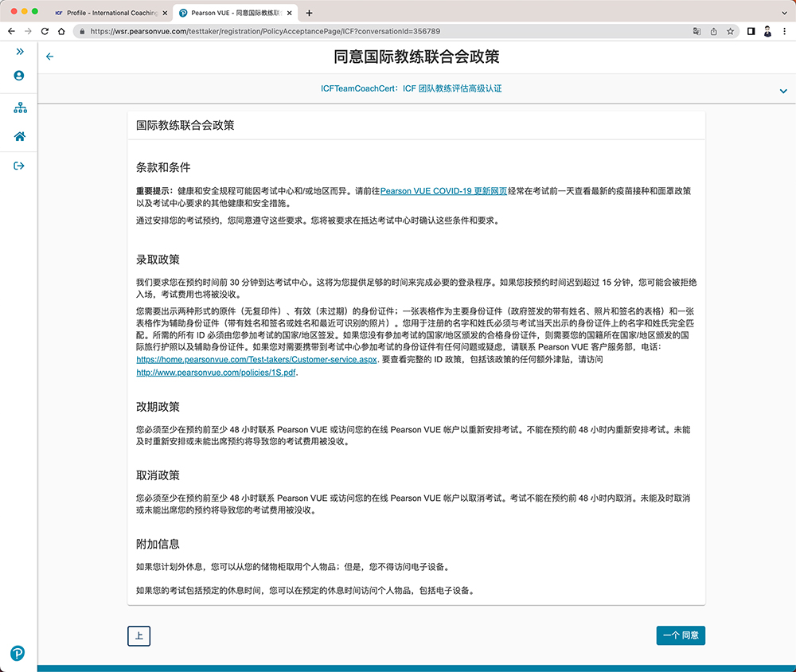Open the user profile icon in sidebar

point(19,76)
